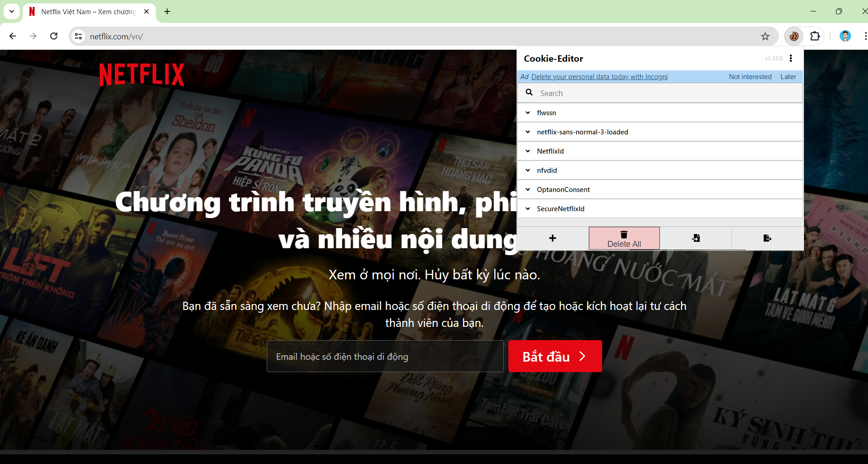Open the Incogni ad link
This screenshot has height=464, width=868.
(x=599, y=77)
